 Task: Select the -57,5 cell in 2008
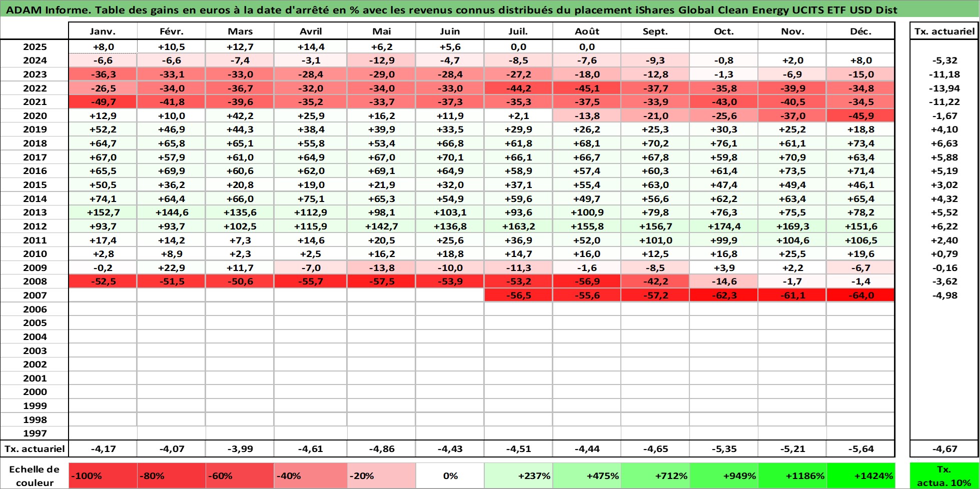[381, 281]
